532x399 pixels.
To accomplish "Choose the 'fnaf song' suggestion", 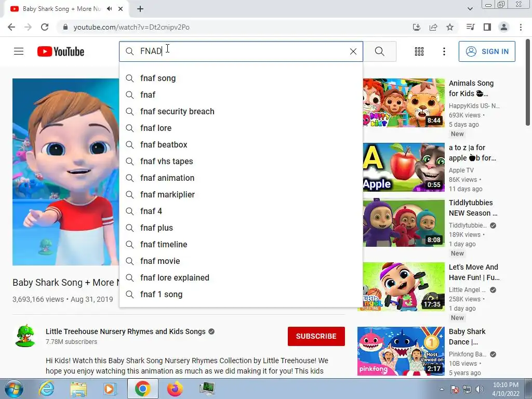I will click(x=241, y=78).
